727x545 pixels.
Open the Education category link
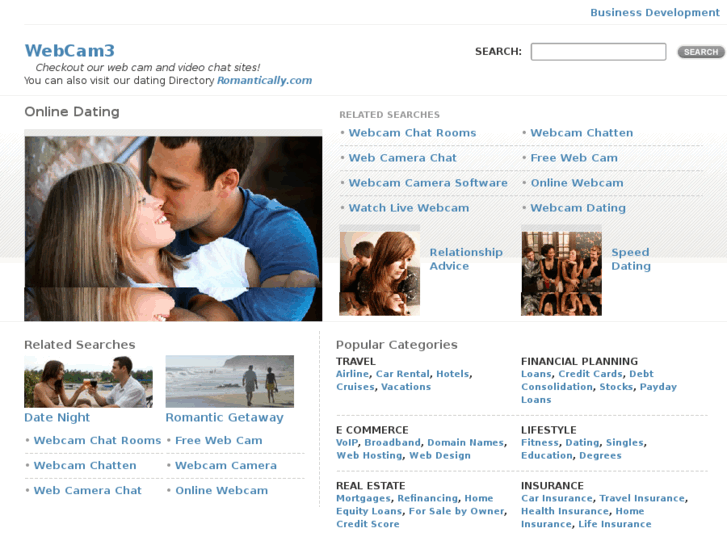tap(547, 455)
